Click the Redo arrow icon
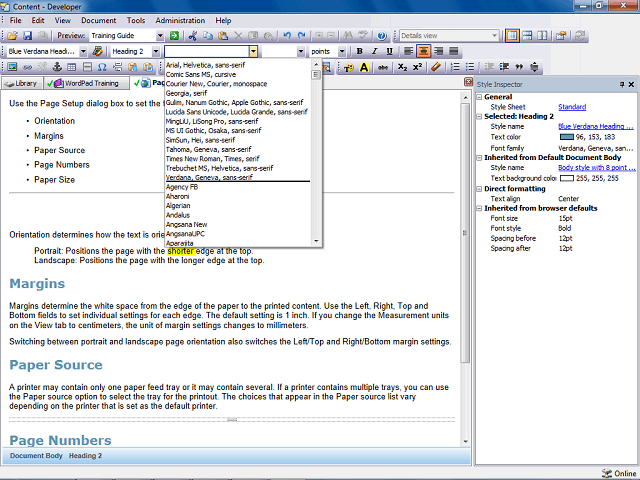This screenshot has height=480, width=640. pos(302,36)
